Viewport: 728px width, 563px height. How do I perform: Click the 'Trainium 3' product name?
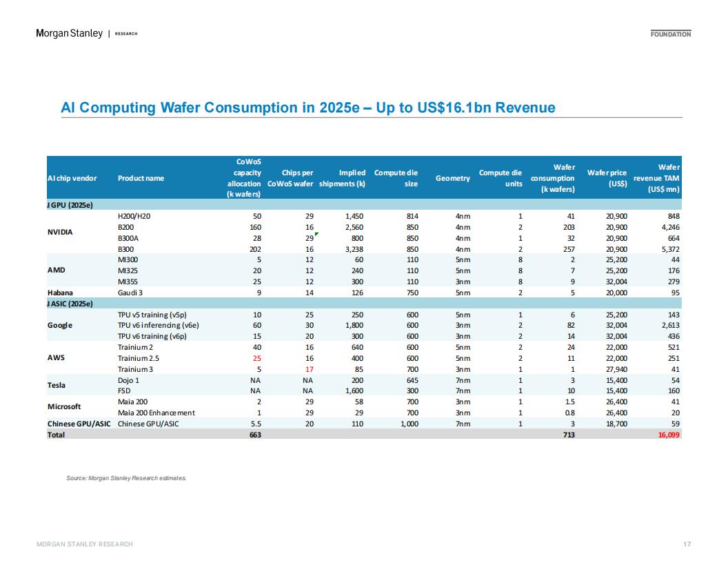135,369
